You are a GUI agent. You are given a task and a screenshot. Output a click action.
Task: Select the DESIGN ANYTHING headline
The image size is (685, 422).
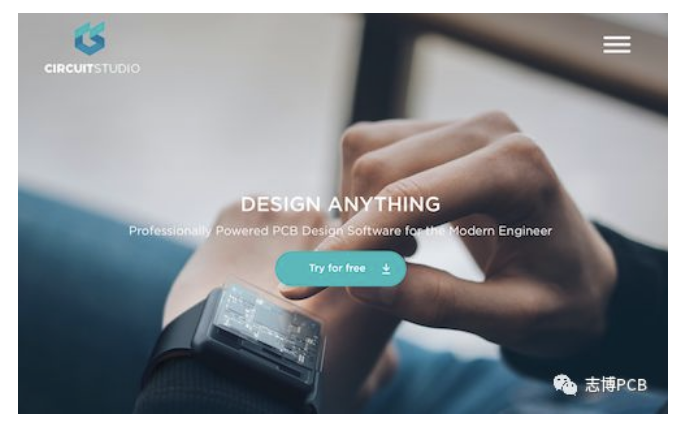click(x=340, y=204)
